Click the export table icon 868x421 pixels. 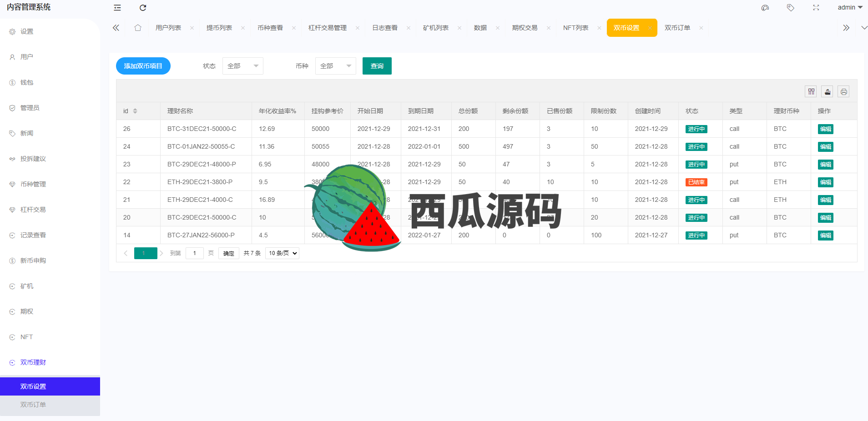pos(828,92)
